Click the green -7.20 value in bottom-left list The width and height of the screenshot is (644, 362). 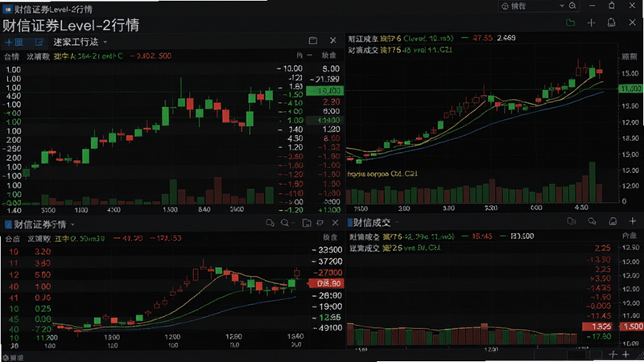(x=41, y=329)
